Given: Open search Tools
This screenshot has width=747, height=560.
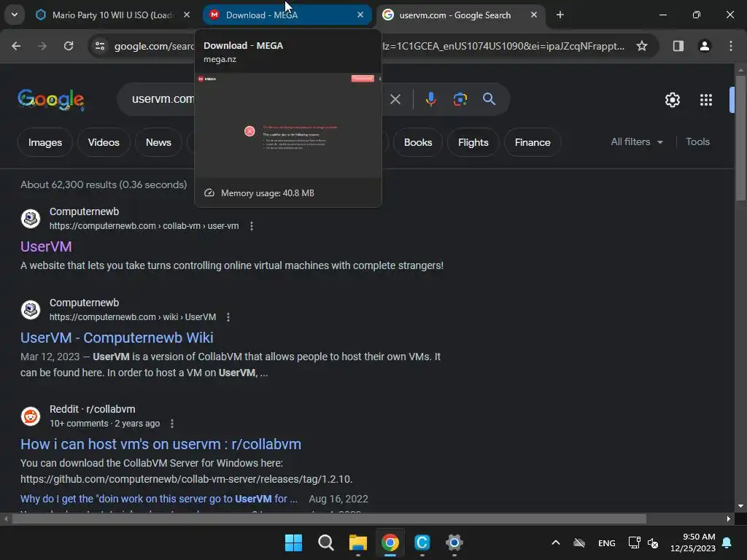Looking at the screenshot, I should click(698, 142).
